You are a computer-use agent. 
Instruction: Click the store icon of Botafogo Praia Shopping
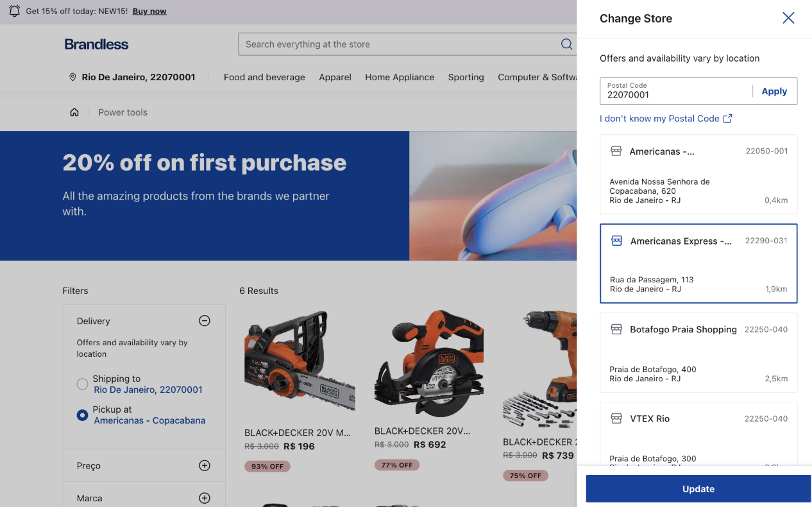click(x=616, y=329)
